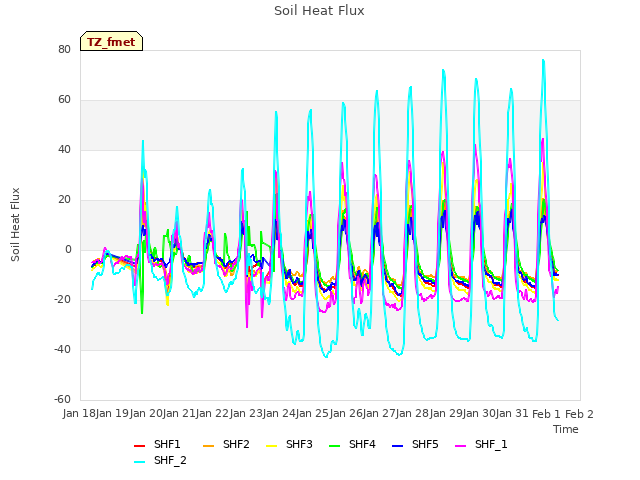
Task: Click the Jan 29 x-axis tick label
Action: tap(446, 413)
